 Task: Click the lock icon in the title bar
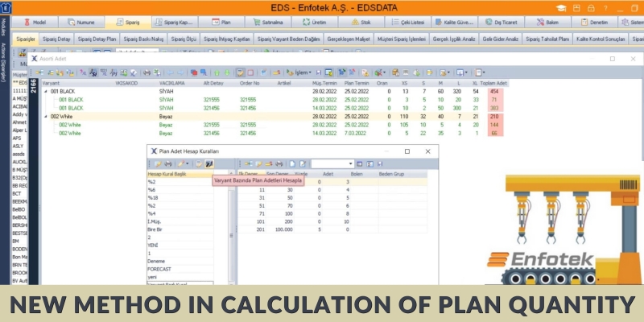[591, 8]
